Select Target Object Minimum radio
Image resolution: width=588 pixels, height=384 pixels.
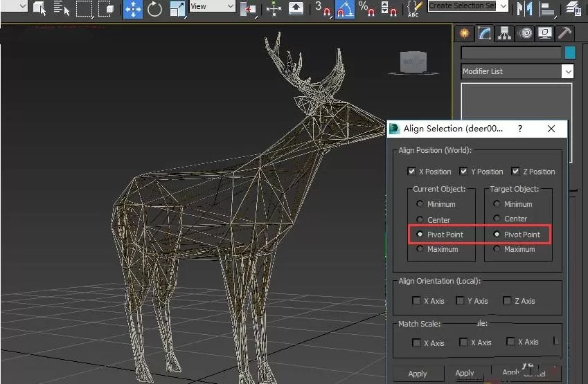[497, 203]
